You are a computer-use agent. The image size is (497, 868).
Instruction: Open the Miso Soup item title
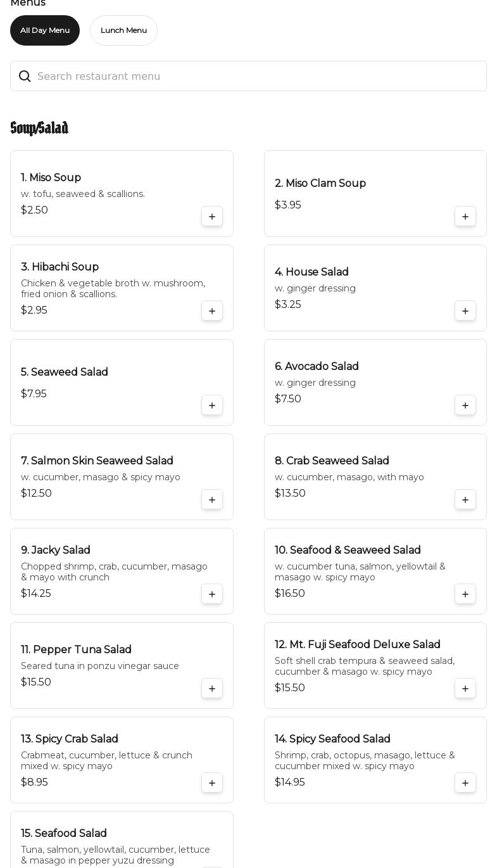coord(51,178)
